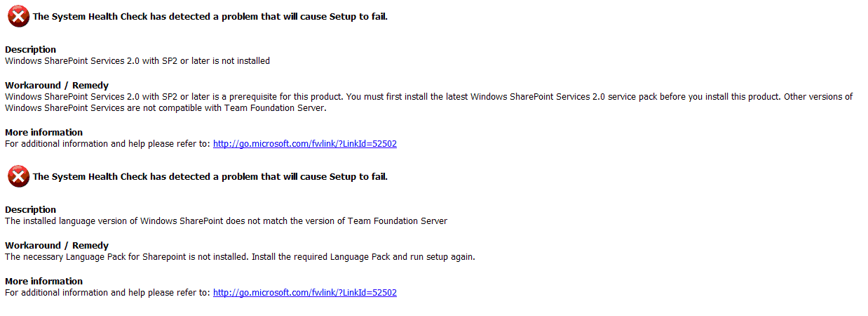
Task: Click the first red error icon at top
Action: click(x=18, y=16)
